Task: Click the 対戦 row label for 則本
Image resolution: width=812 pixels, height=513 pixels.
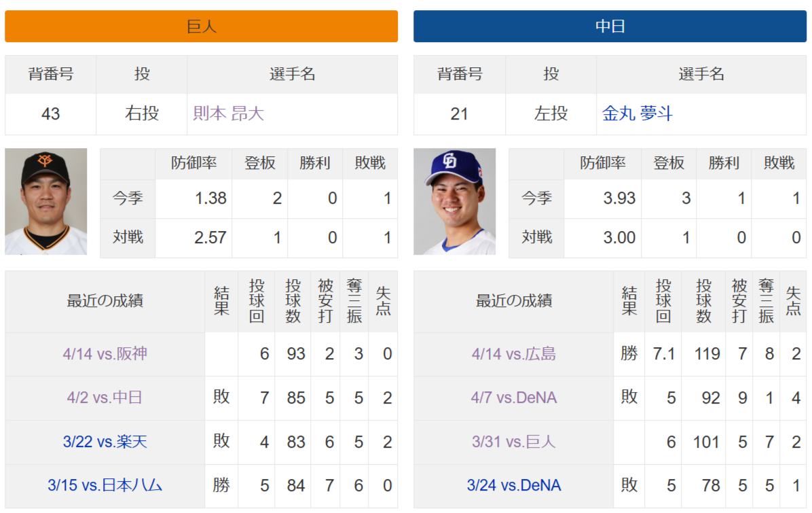Action: 128,238
